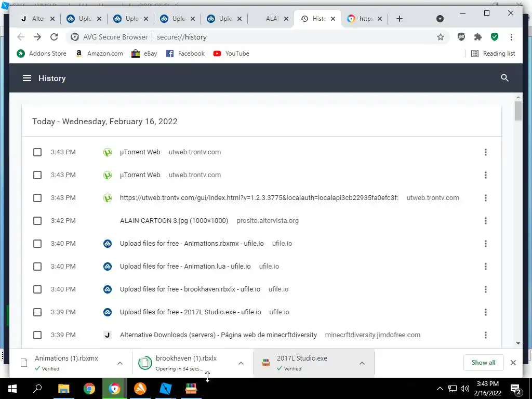Open ALAIN CARTOON 3.jpg history link

tap(174, 220)
